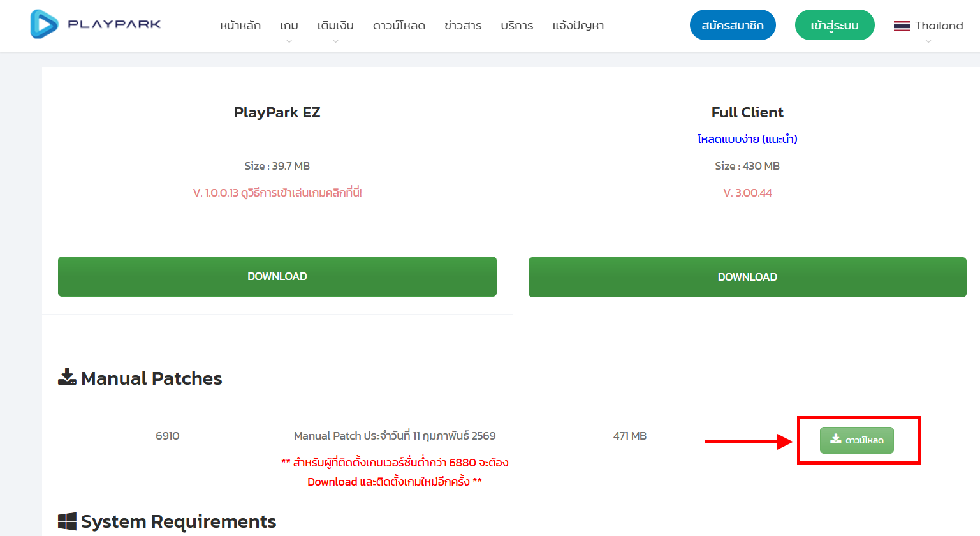The width and height of the screenshot is (980, 536).
Task: Open the ดาวน์โหลด menu item
Action: tap(399, 26)
